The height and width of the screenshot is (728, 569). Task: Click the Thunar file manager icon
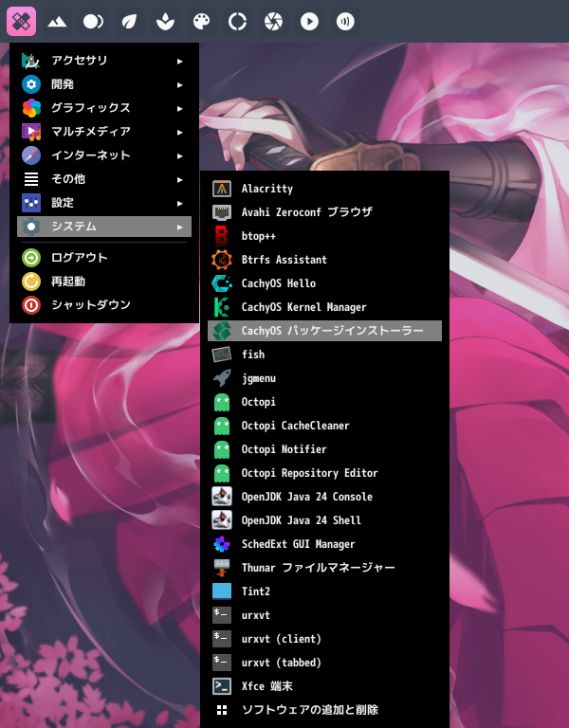click(x=222, y=568)
